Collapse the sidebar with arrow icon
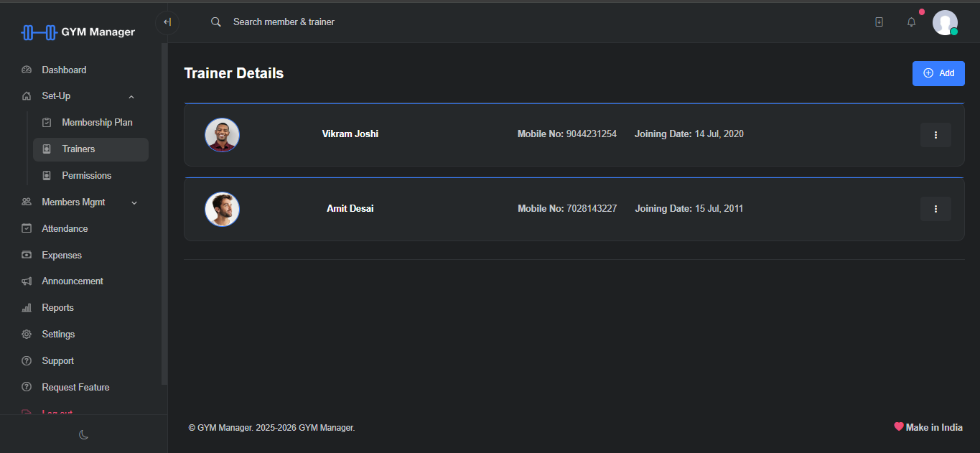The image size is (980, 453). click(167, 22)
